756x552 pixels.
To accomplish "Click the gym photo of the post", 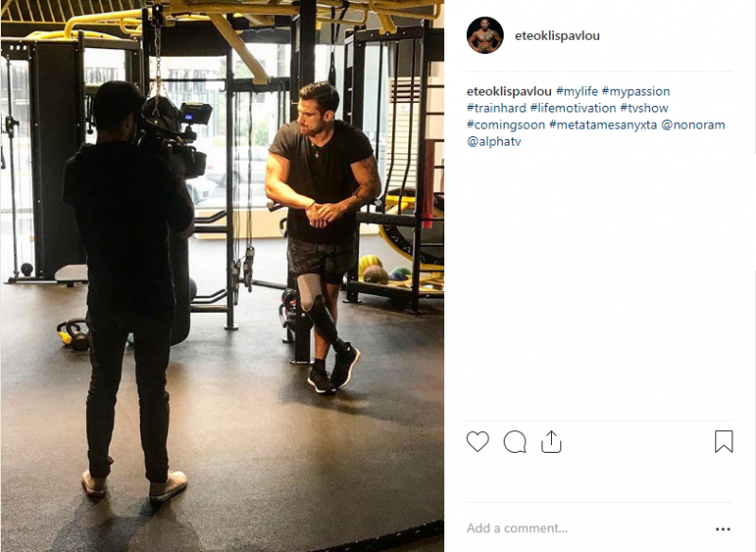I will (x=222, y=276).
